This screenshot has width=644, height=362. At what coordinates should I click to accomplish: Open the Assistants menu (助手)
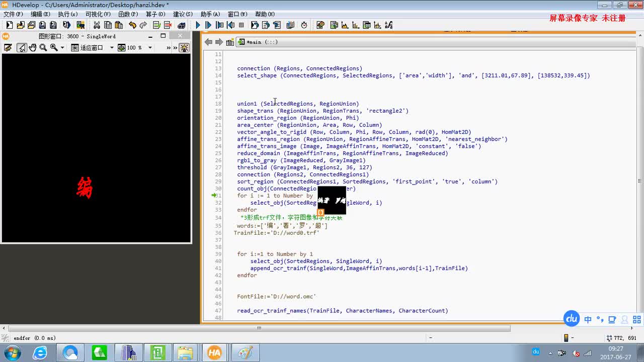click(210, 14)
